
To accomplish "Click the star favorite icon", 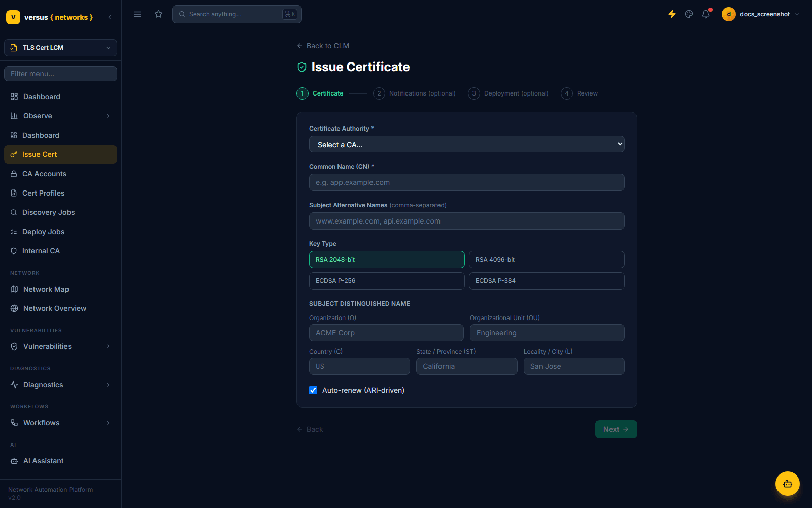I will tap(159, 14).
